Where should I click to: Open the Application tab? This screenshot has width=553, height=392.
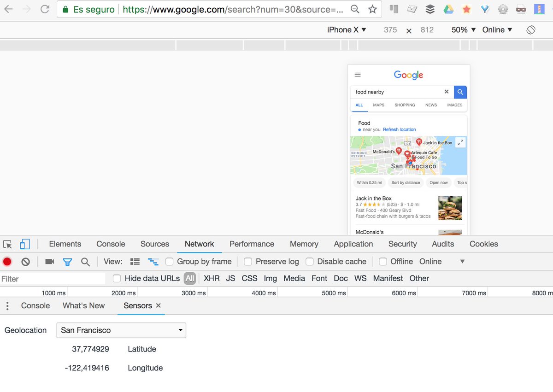point(353,244)
